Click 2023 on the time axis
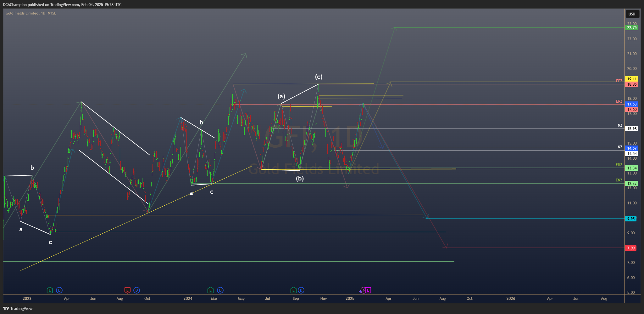Viewport: 644px width, 314px height. [x=27, y=299]
